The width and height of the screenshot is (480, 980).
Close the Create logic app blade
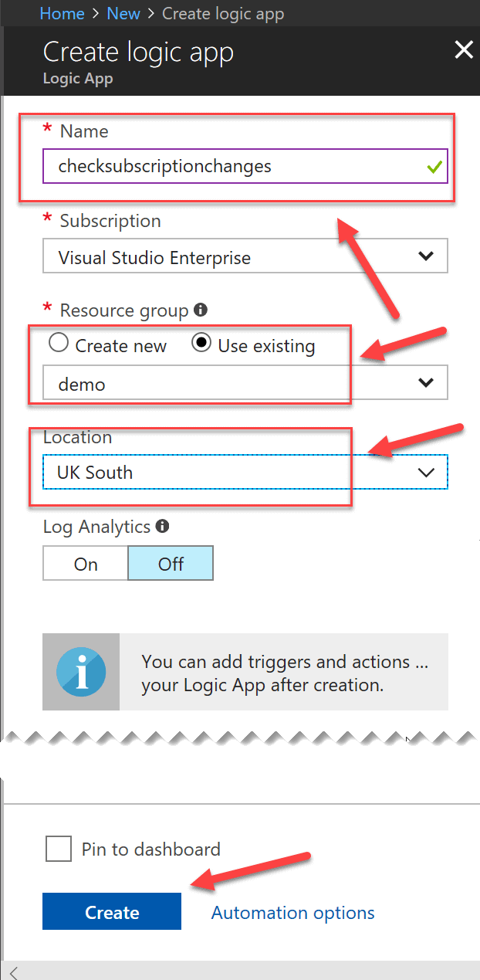point(463,51)
